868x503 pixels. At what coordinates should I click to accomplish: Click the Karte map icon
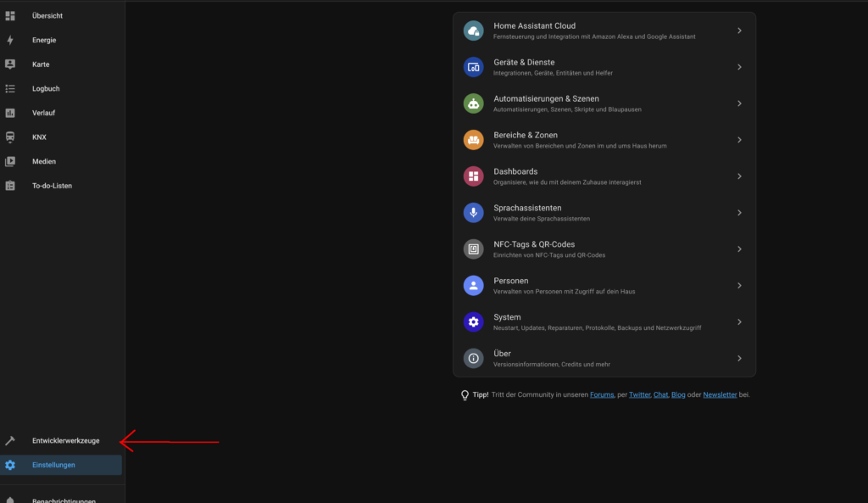(10, 64)
